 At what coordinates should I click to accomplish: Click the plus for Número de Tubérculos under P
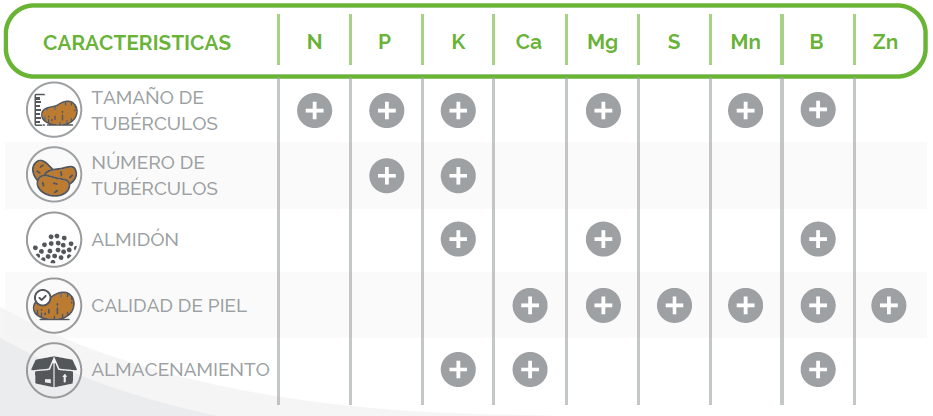[x=387, y=175]
